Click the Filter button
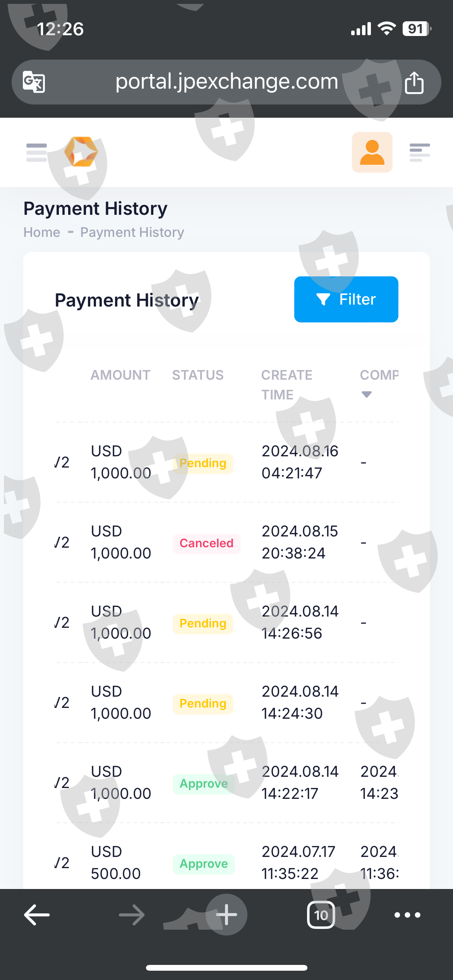 [346, 299]
